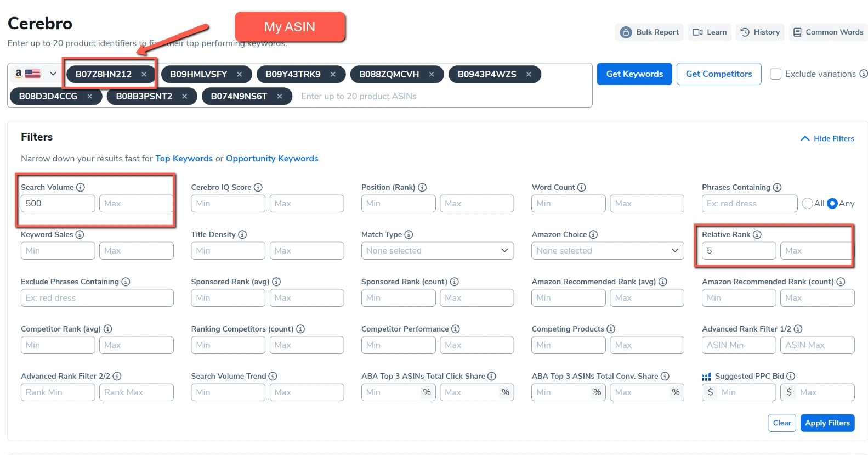
Task: Click the info icon beside Search Volume
Action: [x=81, y=187]
